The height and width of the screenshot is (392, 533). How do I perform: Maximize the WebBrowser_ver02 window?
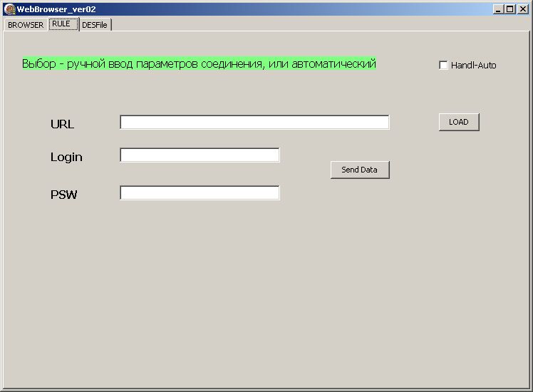(x=510, y=9)
